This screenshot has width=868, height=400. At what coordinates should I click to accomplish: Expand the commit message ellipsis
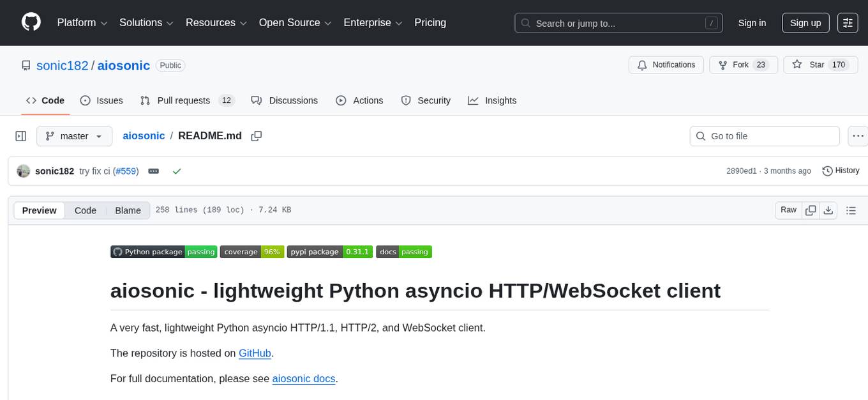(153, 171)
